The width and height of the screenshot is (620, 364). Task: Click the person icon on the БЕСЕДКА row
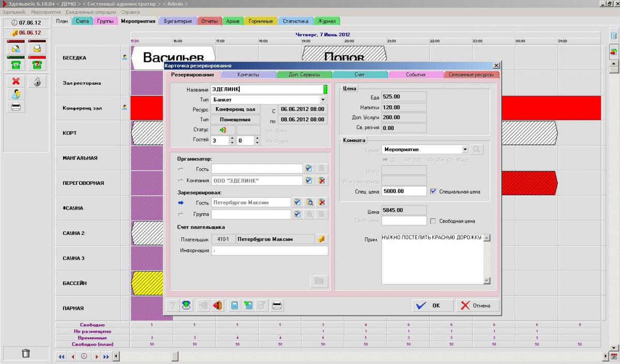(x=125, y=57)
